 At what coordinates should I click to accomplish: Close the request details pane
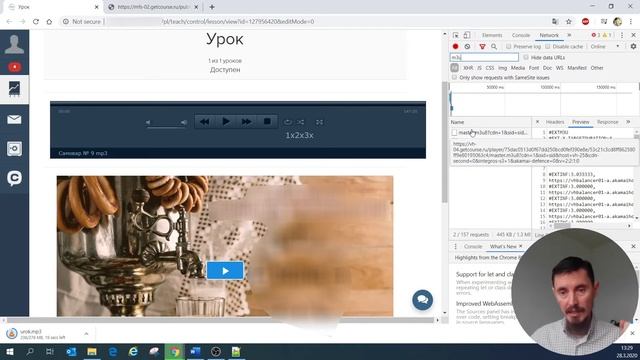(x=537, y=122)
